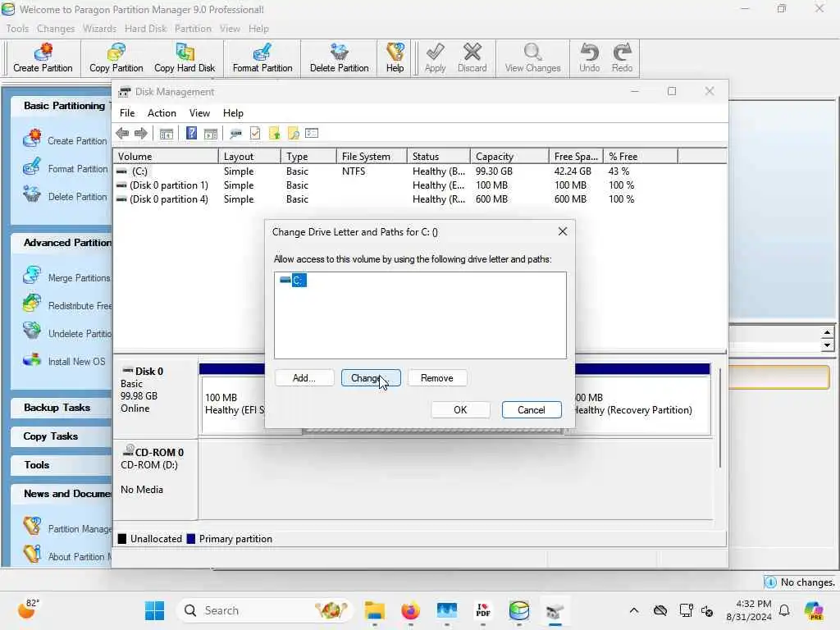The height and width of the screenshot is (630, 840).
Task: Click Copy Partition toolbar icon
Action: click(116, 58)
